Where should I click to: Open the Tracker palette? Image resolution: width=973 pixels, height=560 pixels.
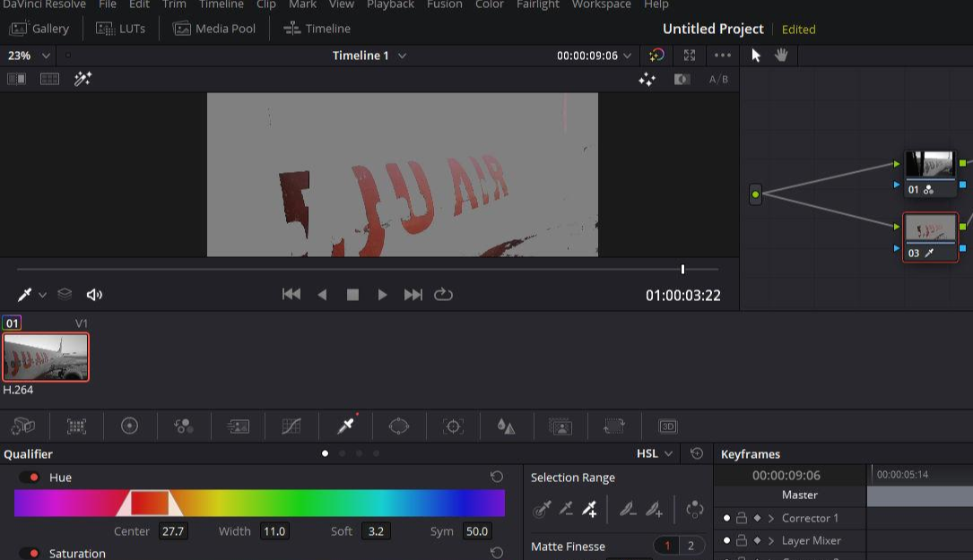[453, 426]
